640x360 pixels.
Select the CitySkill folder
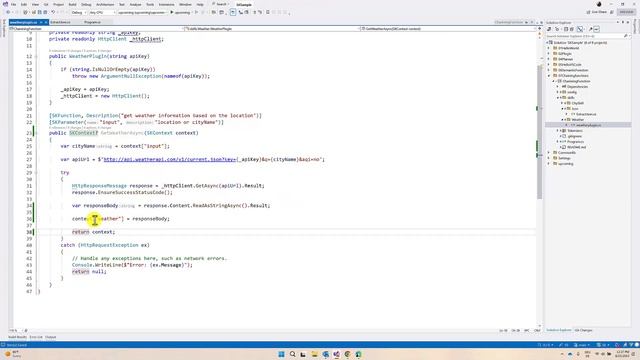578,103
